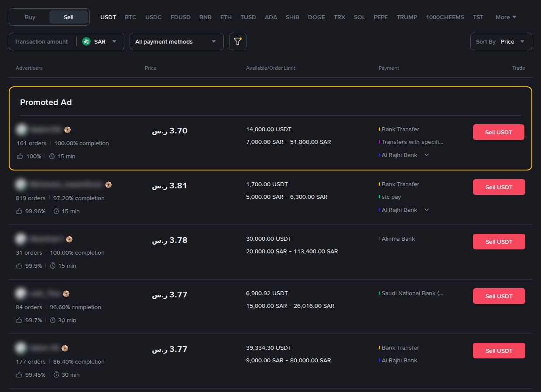This screenshot has width=541, height=392.
Task: Sell USDT at 3.78 price
Action: tap(499, 242)
